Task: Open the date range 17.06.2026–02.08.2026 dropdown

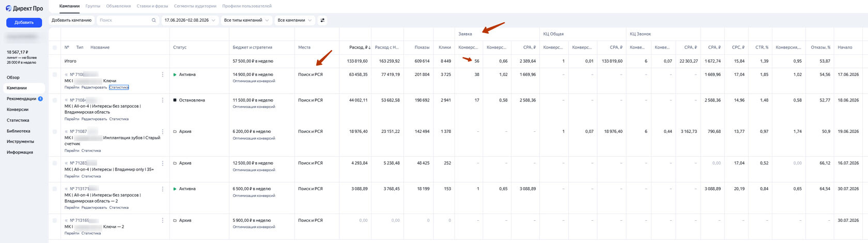Action: 190,20
